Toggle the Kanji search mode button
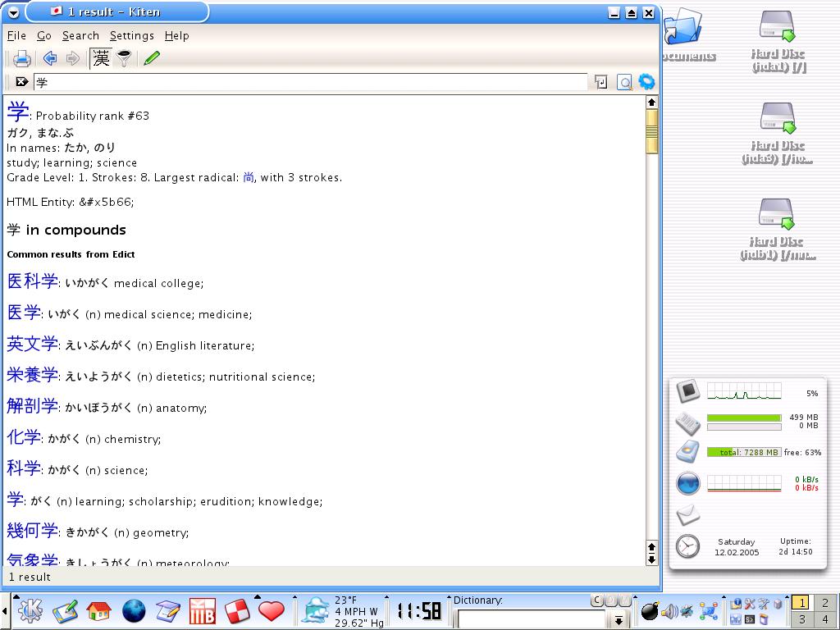This screenshot has height=630, width=840. [x=101, y=58]
